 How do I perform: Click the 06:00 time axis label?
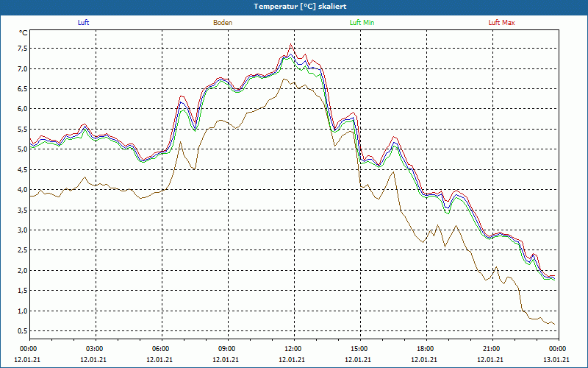pos(162,349)
